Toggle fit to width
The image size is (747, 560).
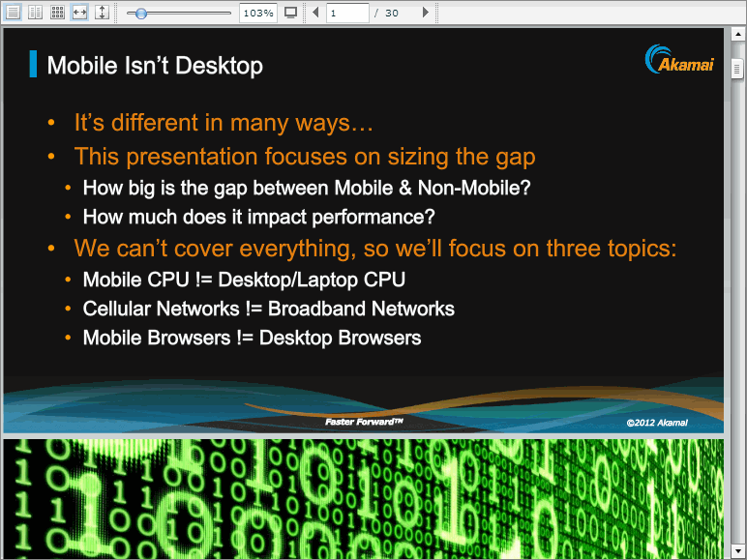79,13
